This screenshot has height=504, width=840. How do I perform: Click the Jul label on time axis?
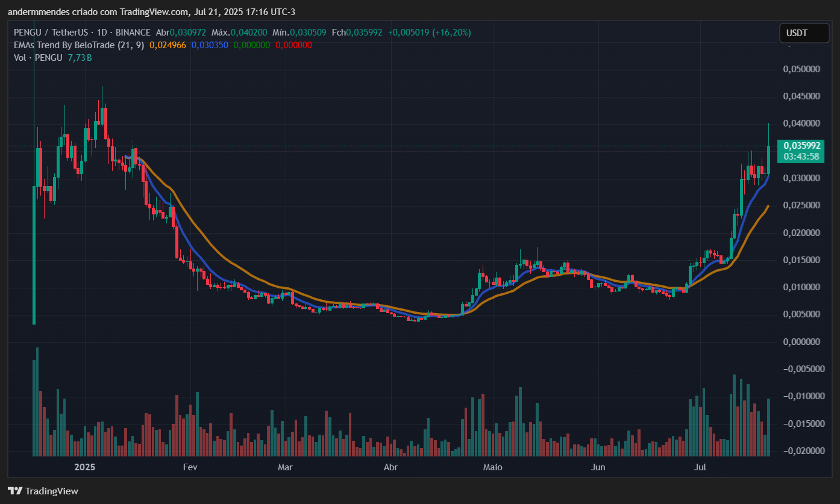pos(700,467)
